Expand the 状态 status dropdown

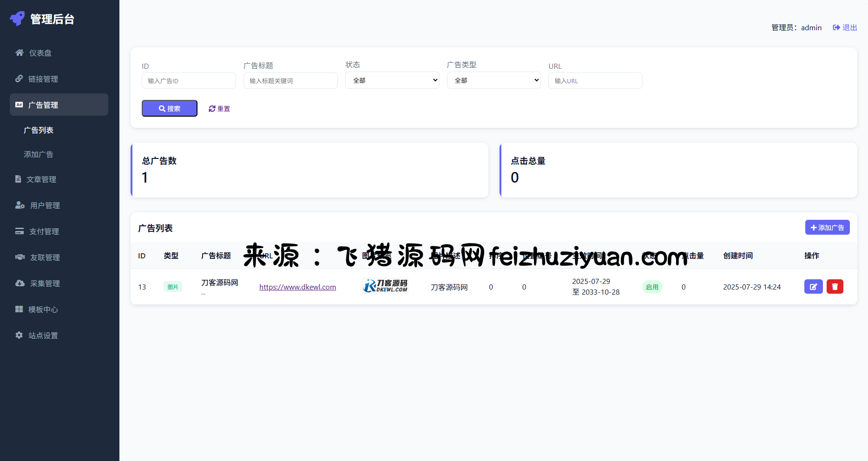(392, 80)
